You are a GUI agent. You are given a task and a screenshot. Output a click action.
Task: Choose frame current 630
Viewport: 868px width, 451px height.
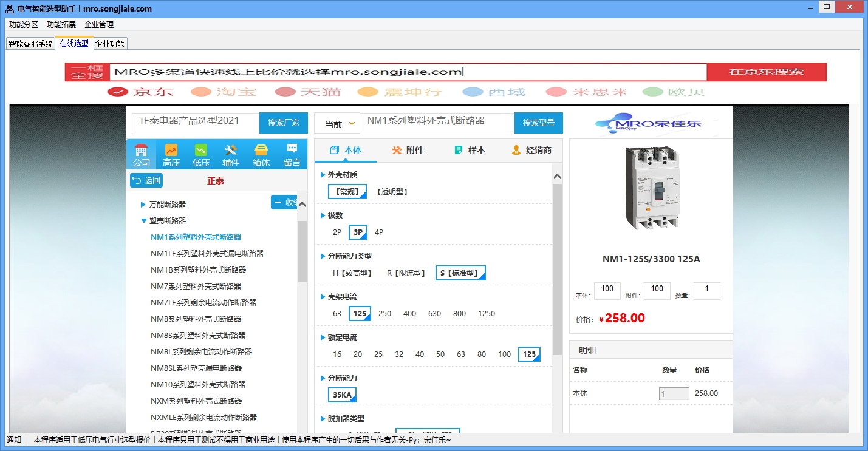(434, 314)
